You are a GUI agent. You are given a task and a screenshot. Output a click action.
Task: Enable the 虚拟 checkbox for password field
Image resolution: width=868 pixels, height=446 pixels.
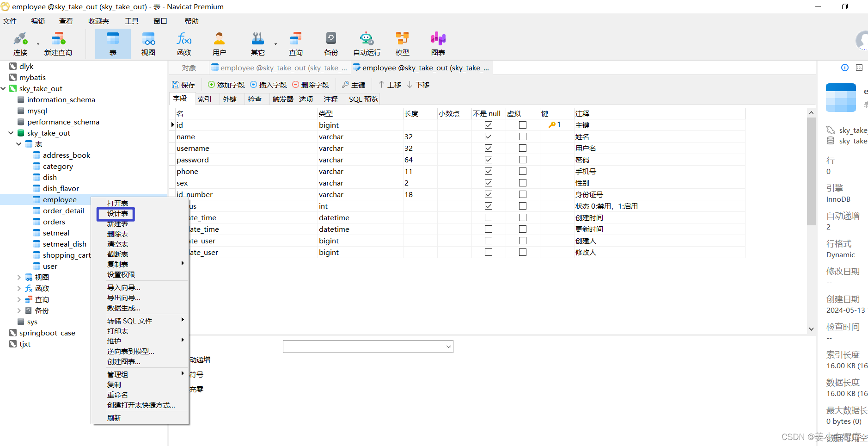[522, 159]
